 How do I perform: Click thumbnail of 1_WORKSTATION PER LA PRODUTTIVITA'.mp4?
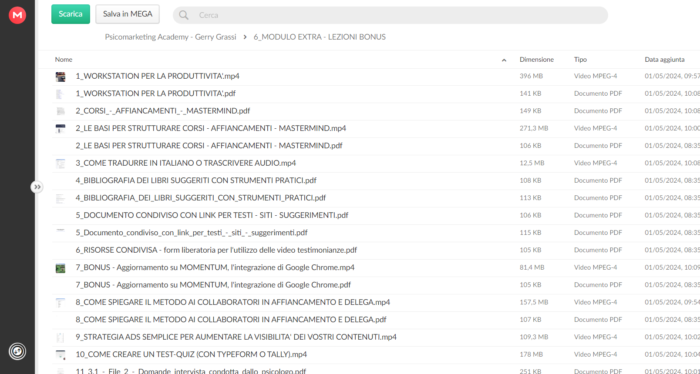click(60, 76)
